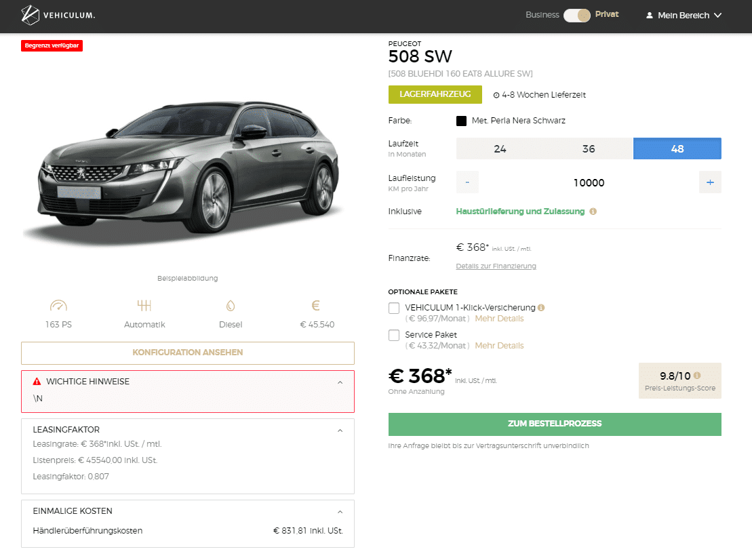
Task: Open Mehr Details for Service Paket
Action: [499, 346]
